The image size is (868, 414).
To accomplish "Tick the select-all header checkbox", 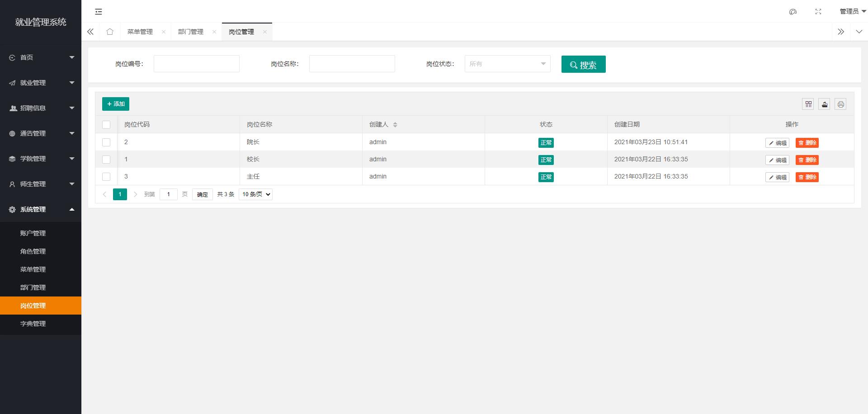I will tap(106, 125).
